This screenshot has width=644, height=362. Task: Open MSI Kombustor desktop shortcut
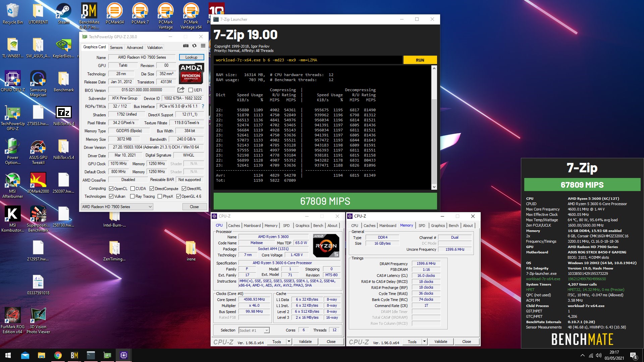tap(12, 219)
